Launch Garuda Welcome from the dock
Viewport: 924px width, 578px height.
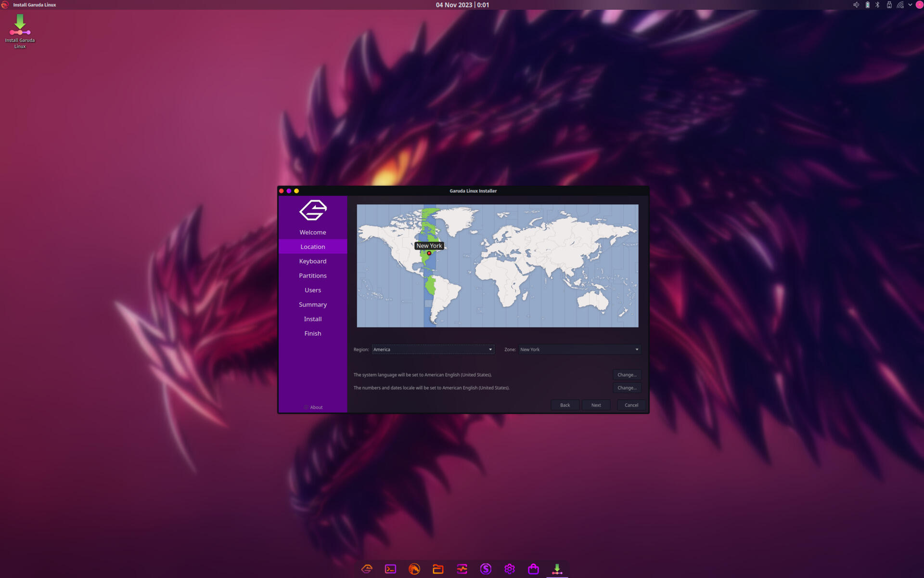(x=367, y=569)
